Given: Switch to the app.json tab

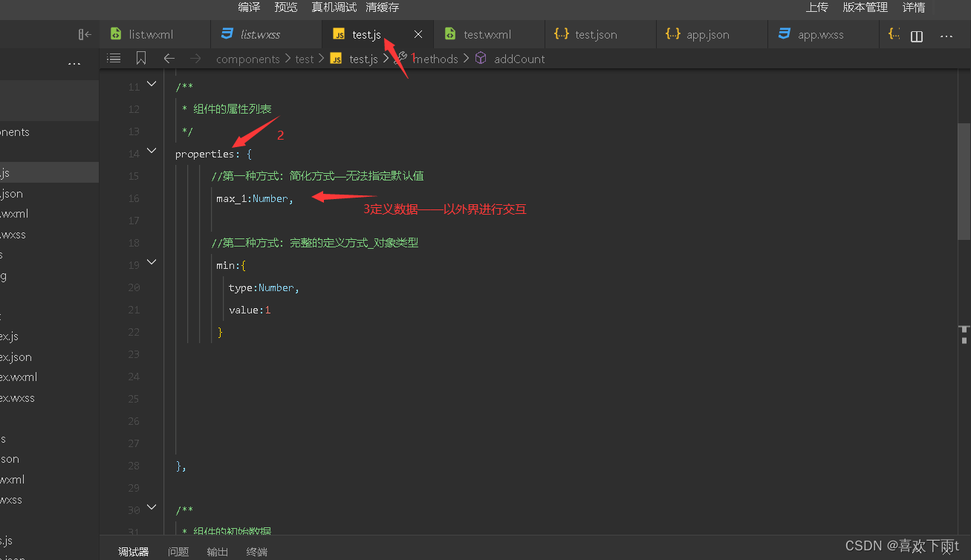Looking at the screenshot, I should [712, 34].
